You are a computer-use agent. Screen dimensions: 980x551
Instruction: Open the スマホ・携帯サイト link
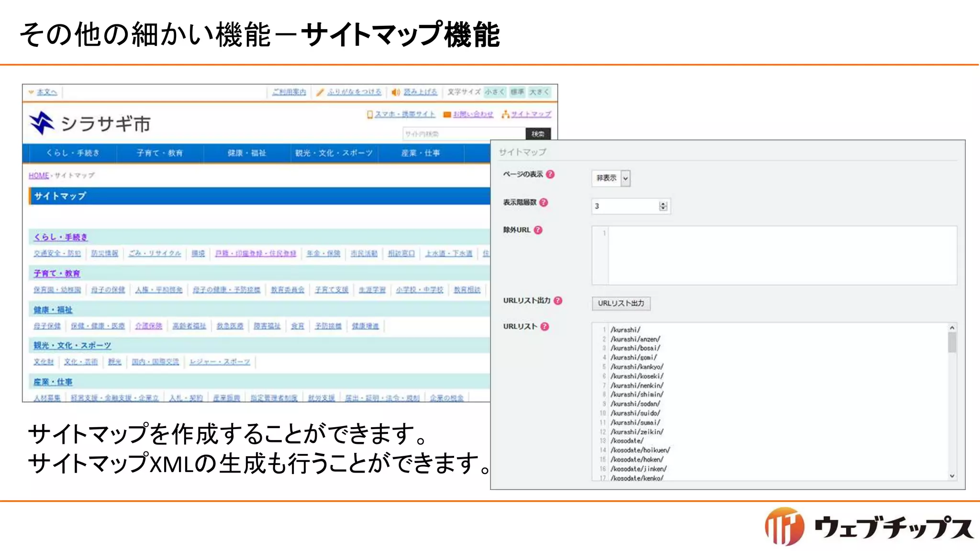point(405,114)
